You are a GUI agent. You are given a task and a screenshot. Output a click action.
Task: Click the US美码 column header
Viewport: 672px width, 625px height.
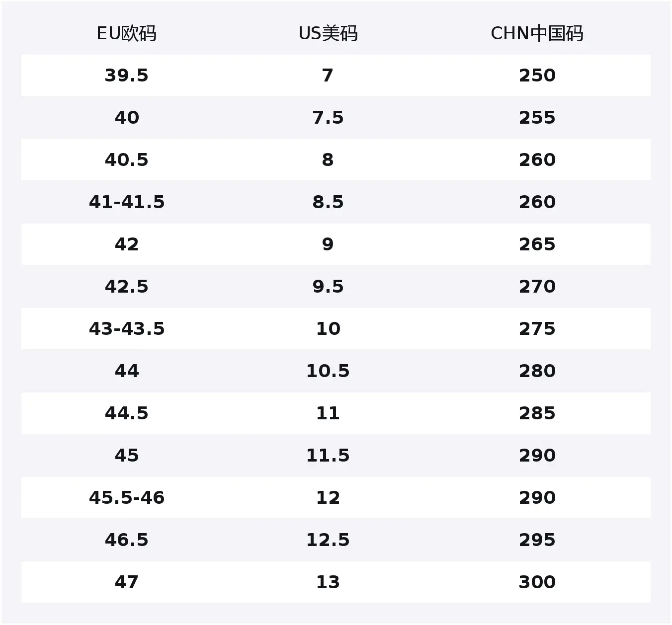point(328,34)
